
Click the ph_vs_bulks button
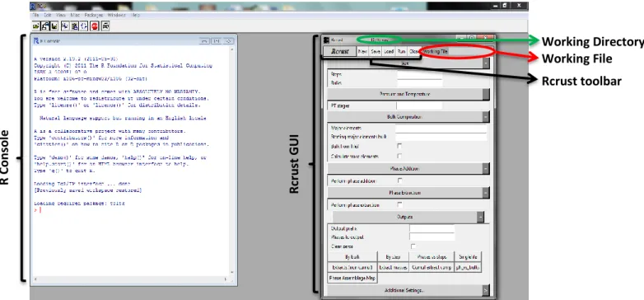tap(468, 268)
